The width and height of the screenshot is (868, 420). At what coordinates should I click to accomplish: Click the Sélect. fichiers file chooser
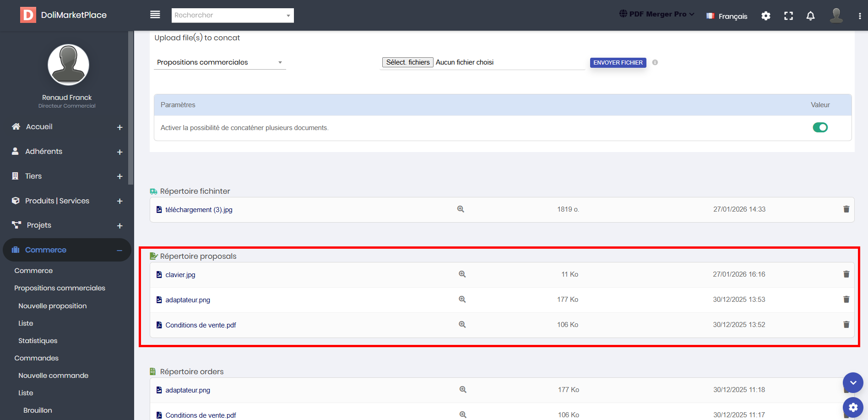click(407, 62)
